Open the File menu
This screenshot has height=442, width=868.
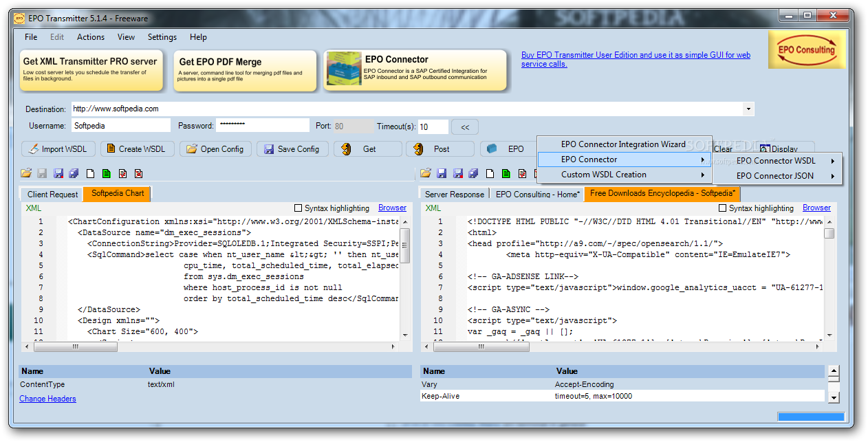pos(32,37)
